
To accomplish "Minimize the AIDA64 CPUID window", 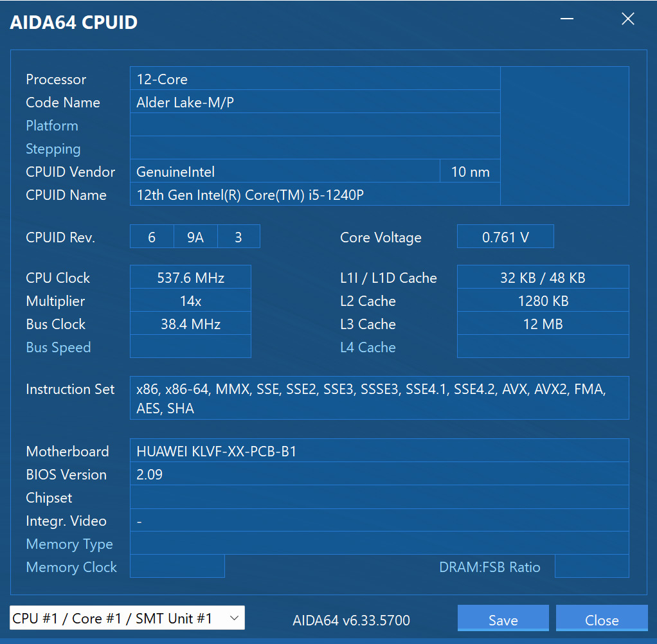I will pyautogui.click(x=567, y=19).
